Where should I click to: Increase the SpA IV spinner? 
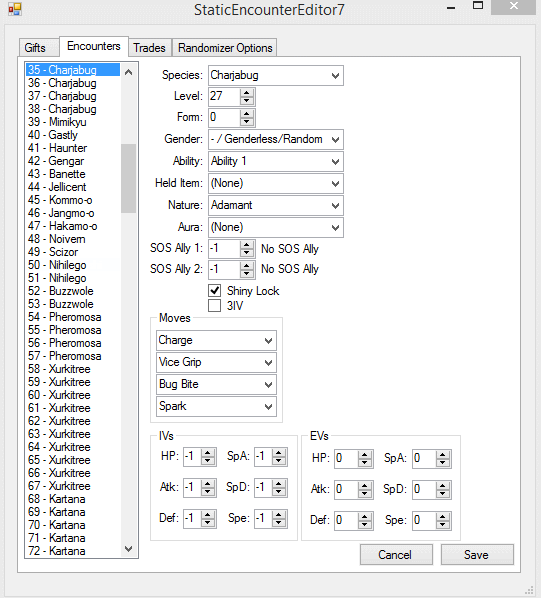pos(279,453)
